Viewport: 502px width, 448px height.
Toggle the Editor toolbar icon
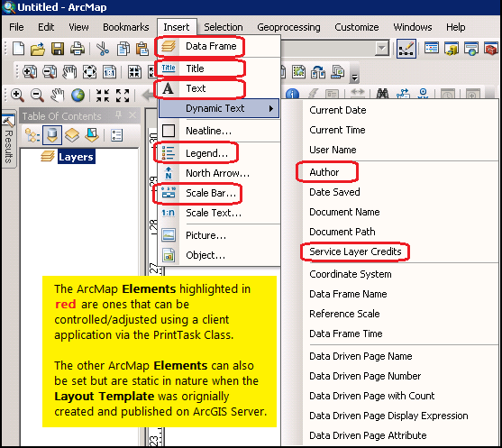tap(406, 49)
